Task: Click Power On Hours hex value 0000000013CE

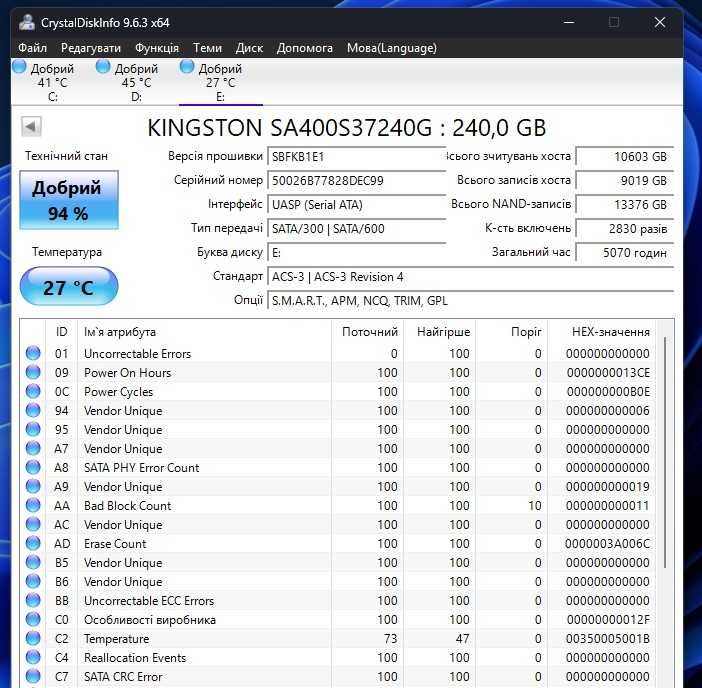Action: (608, 373)
